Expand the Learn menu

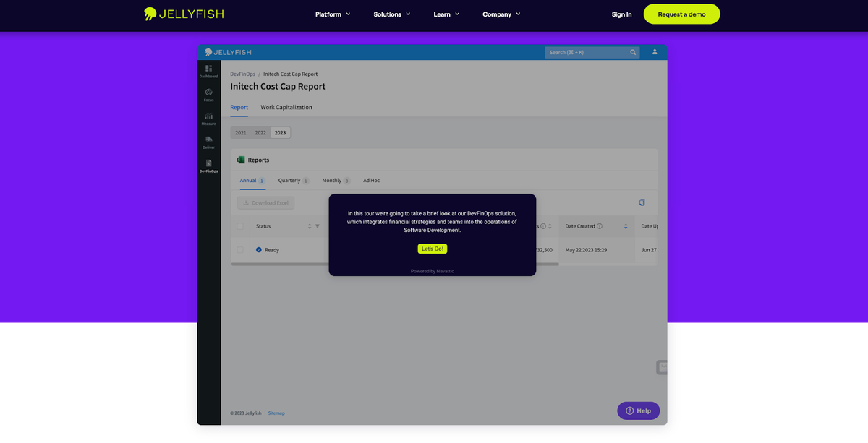tap(446, 14)
